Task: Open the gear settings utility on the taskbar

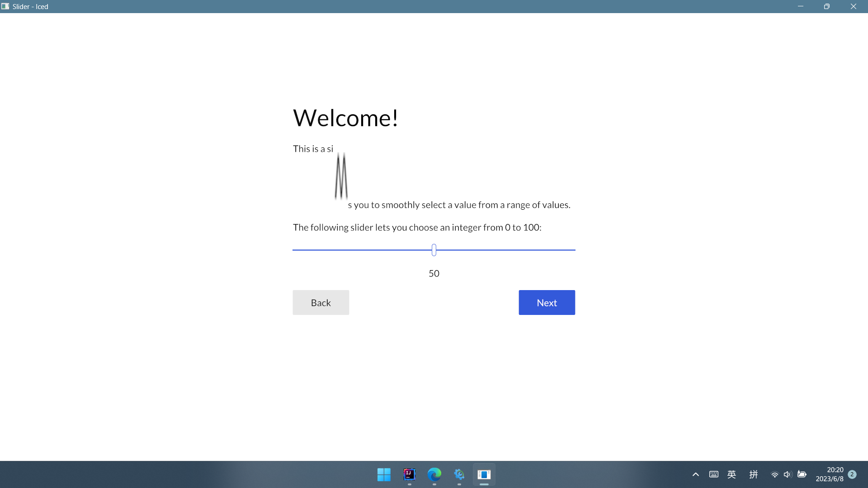Action: (459, 475)
